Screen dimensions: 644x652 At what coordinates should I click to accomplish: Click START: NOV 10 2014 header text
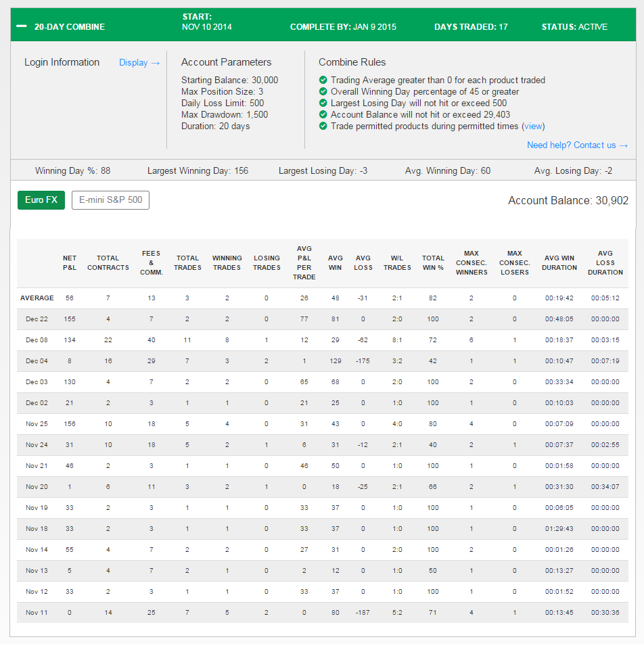[207, 22]
